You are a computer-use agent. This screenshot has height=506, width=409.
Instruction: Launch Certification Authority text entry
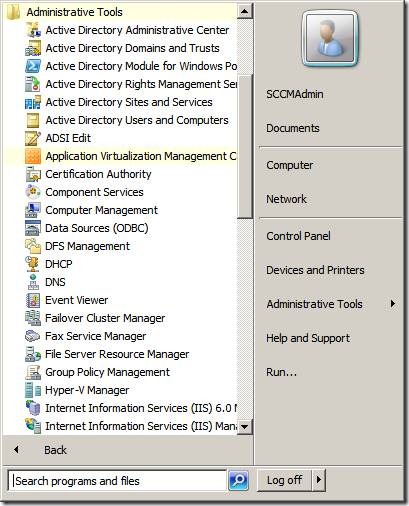click(x=98, y=174)
